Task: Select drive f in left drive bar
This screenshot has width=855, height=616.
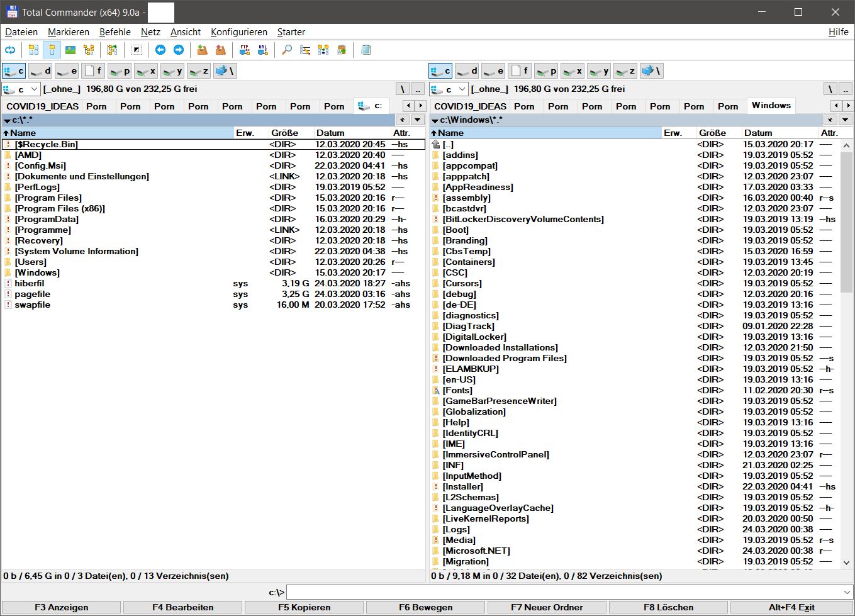Action: [x=93, y=71]
